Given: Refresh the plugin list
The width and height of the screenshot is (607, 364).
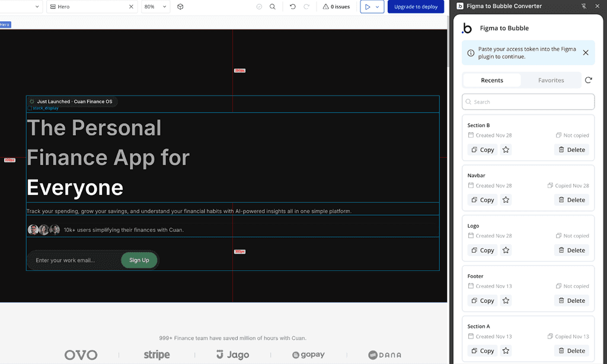Looking at the screenshot, I should click(x=589, y=80).
